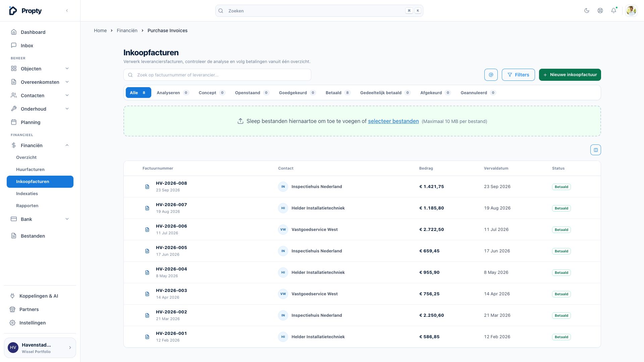
Task: Expand the Contacten menu
Action: pos(40,96)
